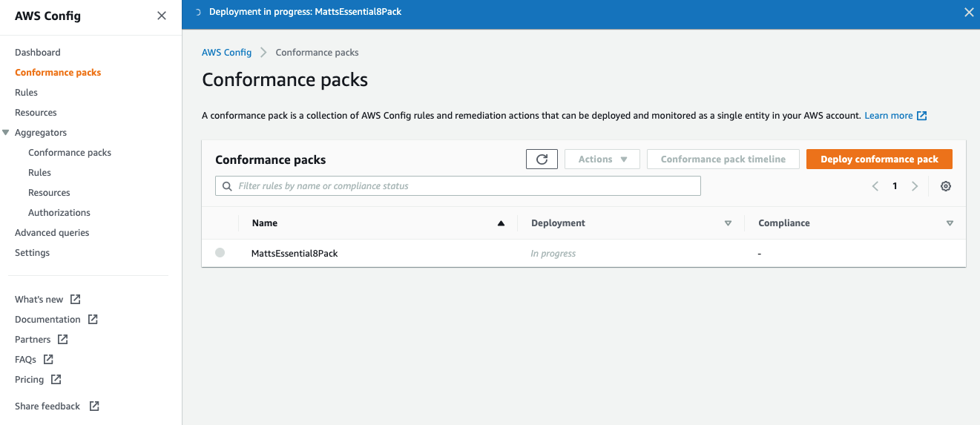Select the MattsEssential8Pack radio button
980x425 pixels.
[220, 253]
